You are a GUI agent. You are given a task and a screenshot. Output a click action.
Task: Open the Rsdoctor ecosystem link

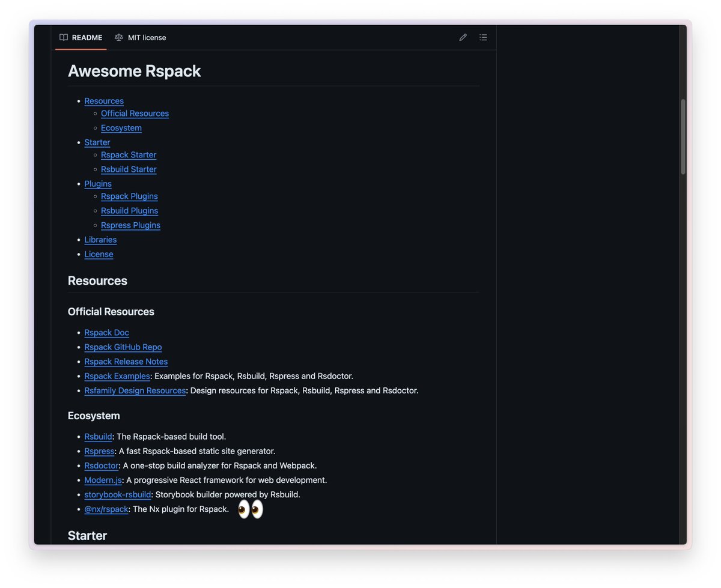pyautogui.click(x=102, y=465)
